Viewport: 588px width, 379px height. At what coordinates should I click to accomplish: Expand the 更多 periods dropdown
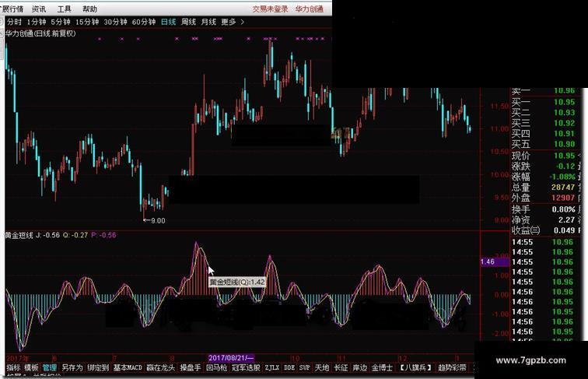point(229,22)
